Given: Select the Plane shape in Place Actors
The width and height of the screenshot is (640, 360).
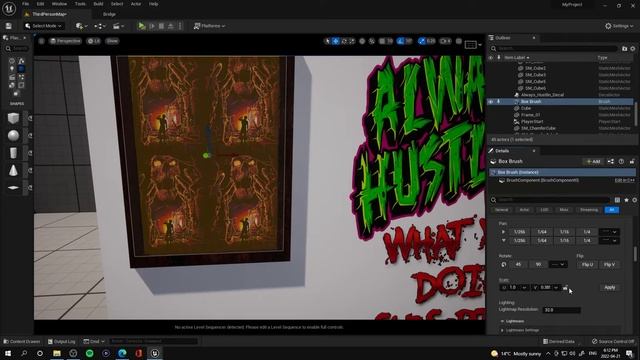Looking at the screenshot, I should [x=13, y=188].
